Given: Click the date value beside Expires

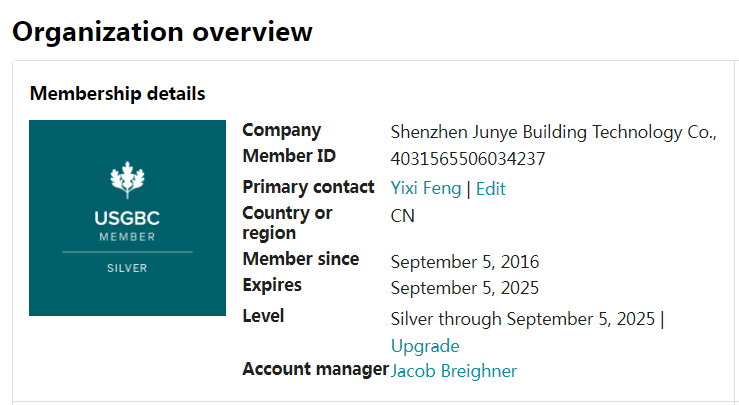Looking at the screenshot, I should coord(464,288).
